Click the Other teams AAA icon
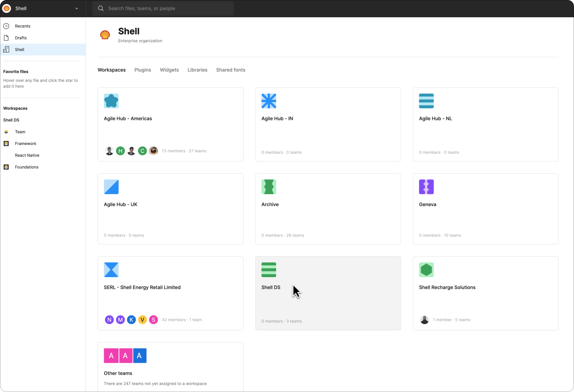This screenshot has height=392, width=574. pyautogui.click(x=125, y=356)
